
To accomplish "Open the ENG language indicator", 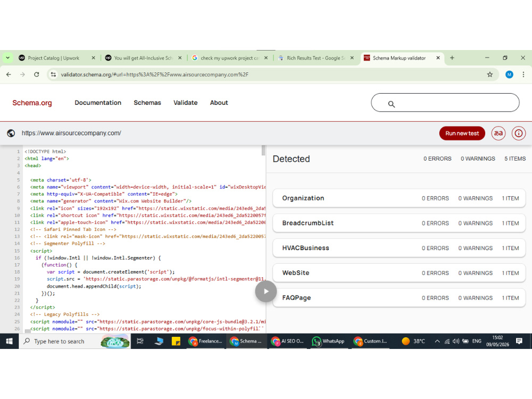I will pyautogui.click(x=477, y=342).
